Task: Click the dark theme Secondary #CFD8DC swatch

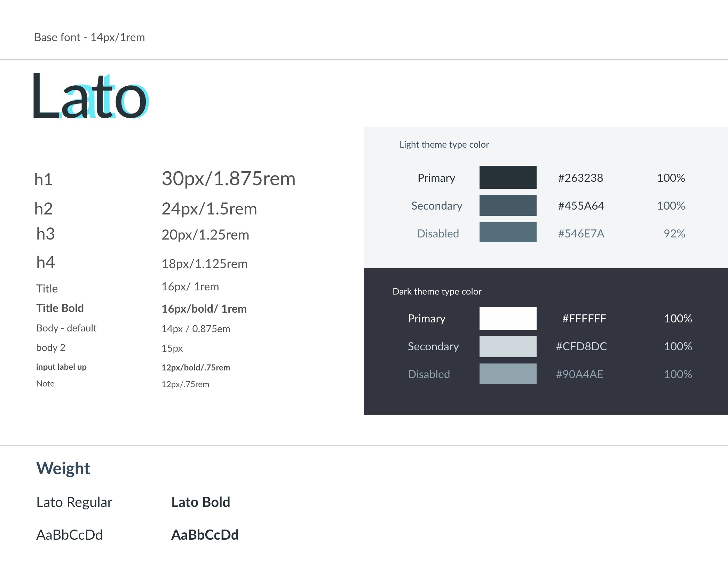Action: 508,346
